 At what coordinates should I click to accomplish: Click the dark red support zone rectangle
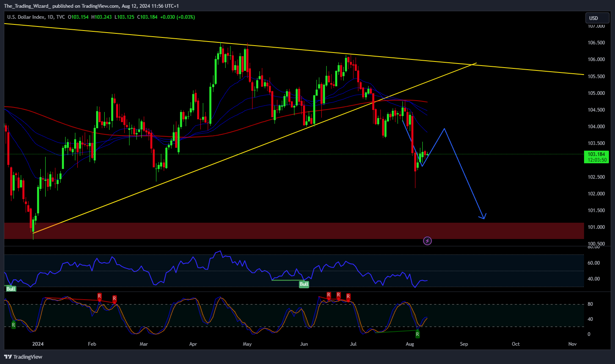point(294,231)
